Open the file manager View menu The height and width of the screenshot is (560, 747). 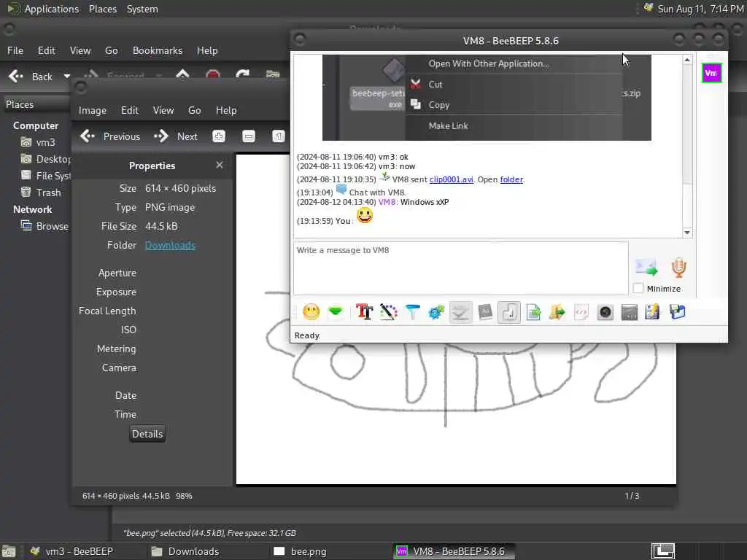click(x=80, y=50)
